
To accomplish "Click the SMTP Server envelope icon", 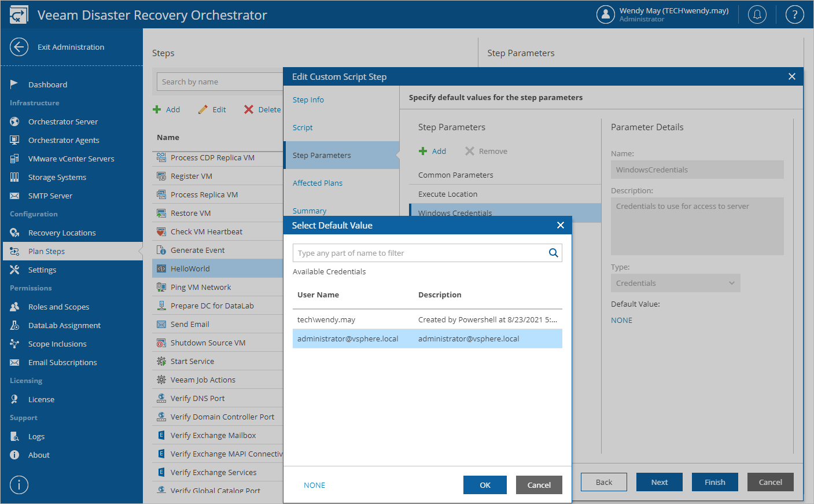I will pyautogui.click(x=14, y=196).
